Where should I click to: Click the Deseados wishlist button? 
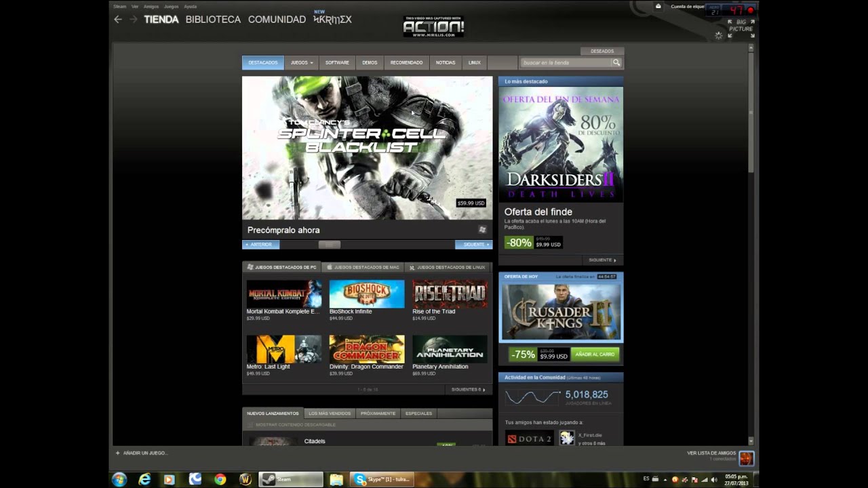coord(602,51)
